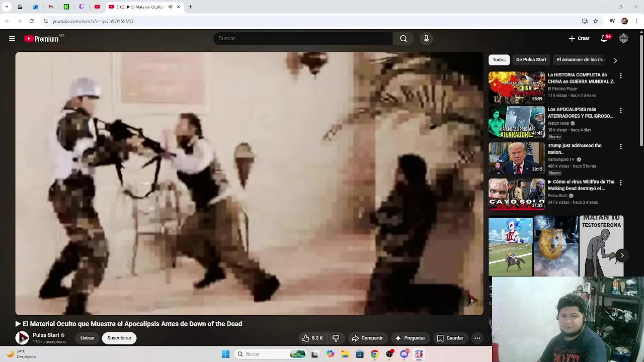Expand the Chrome tab search dropdown
644x362 pixels.
click(7, 7)
